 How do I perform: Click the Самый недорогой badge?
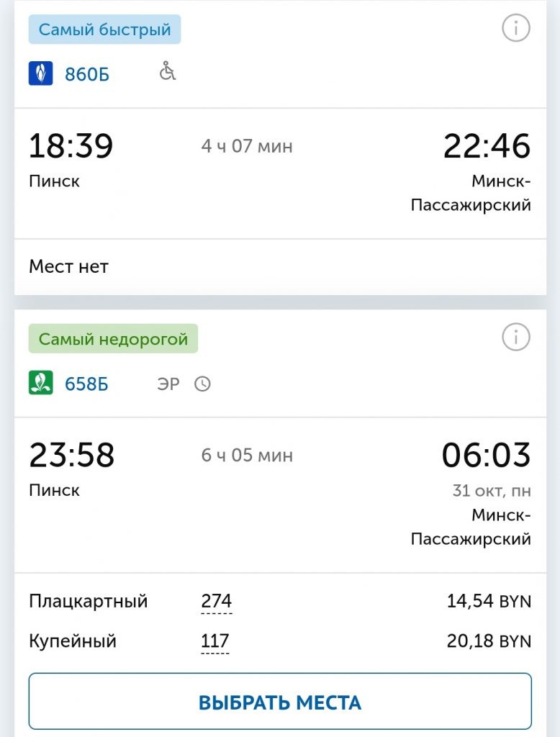coord(113,339)
